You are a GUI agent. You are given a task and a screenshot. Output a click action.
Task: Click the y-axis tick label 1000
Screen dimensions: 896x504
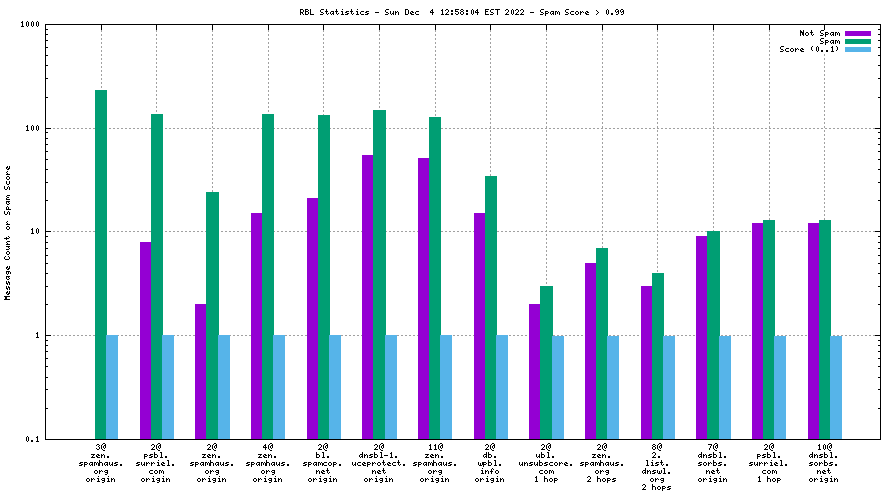point(28,26)
